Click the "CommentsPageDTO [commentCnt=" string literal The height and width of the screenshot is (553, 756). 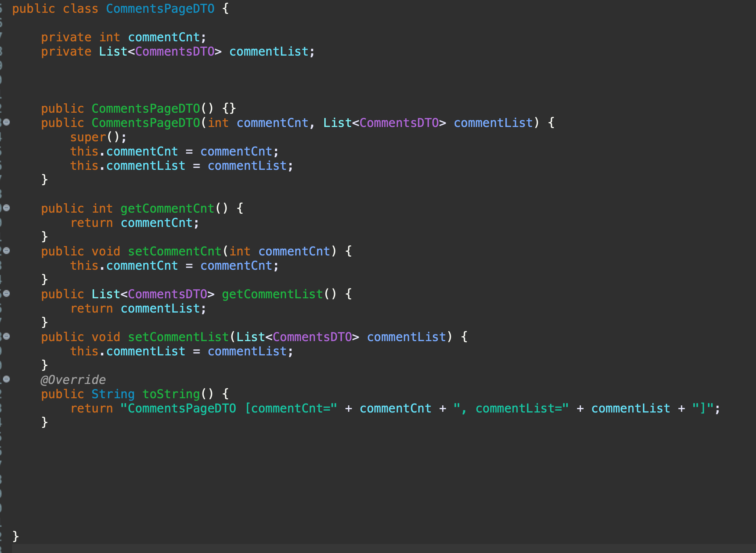point(228,408)
